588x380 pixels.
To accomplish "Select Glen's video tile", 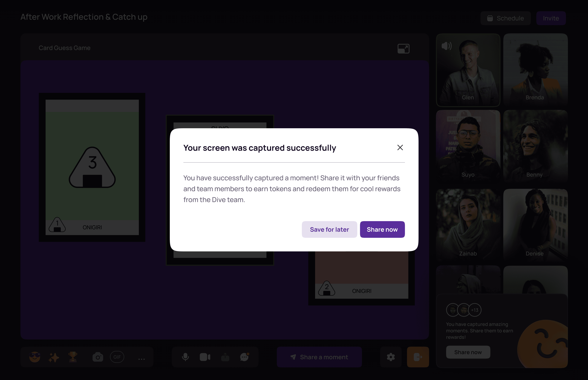I will (x=468, y=70).
